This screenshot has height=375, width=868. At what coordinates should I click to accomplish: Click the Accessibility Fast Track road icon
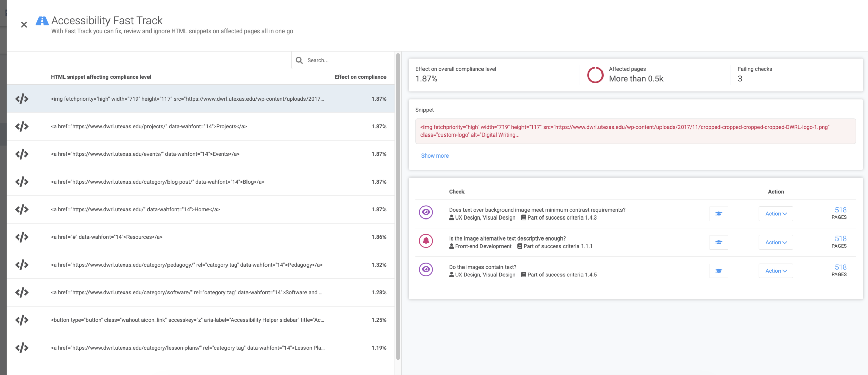(42, 21)
